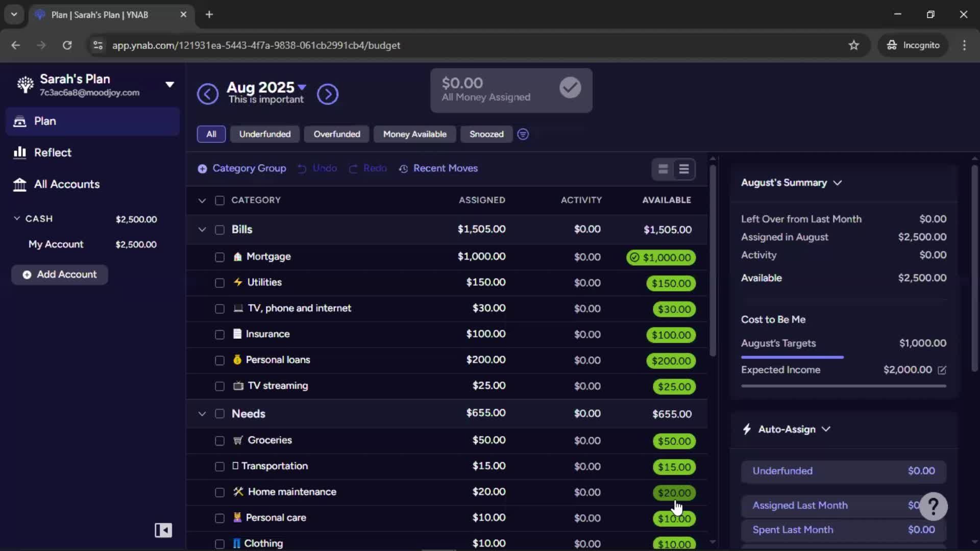This screenshot has width=980, height=551.
Task: Filter by Underfunded categories
Action: click(265, 134)
